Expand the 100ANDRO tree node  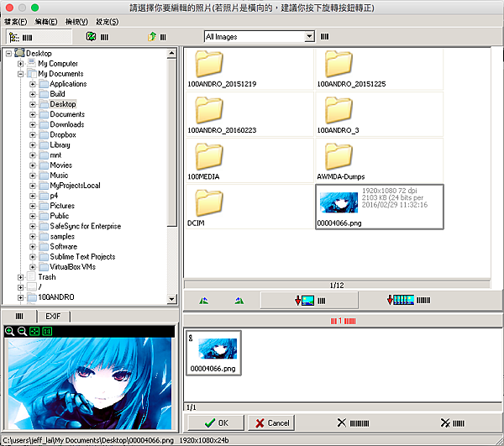20,297
